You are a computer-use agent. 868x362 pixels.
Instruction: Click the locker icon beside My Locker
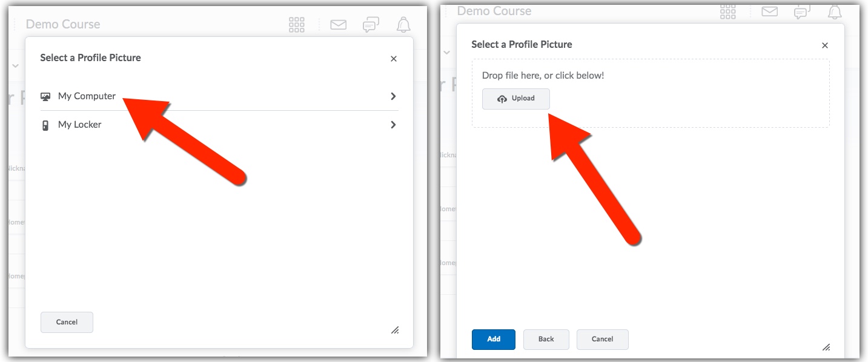coord(45,125)
